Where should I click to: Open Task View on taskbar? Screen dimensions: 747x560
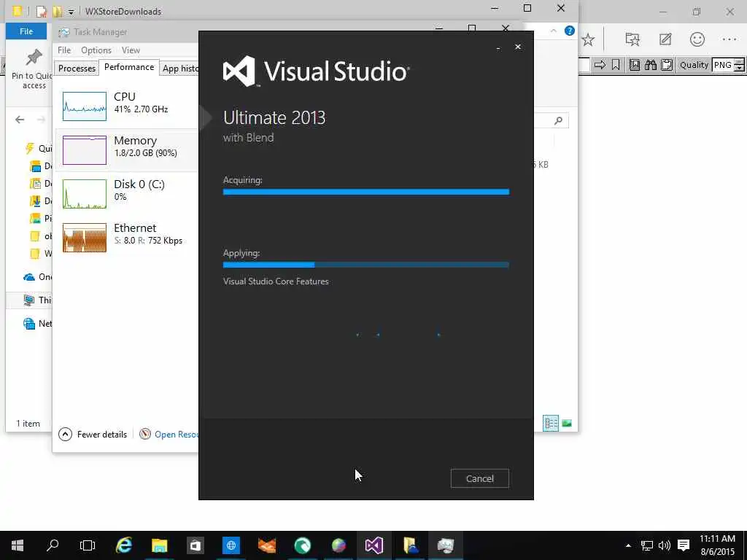88,545
